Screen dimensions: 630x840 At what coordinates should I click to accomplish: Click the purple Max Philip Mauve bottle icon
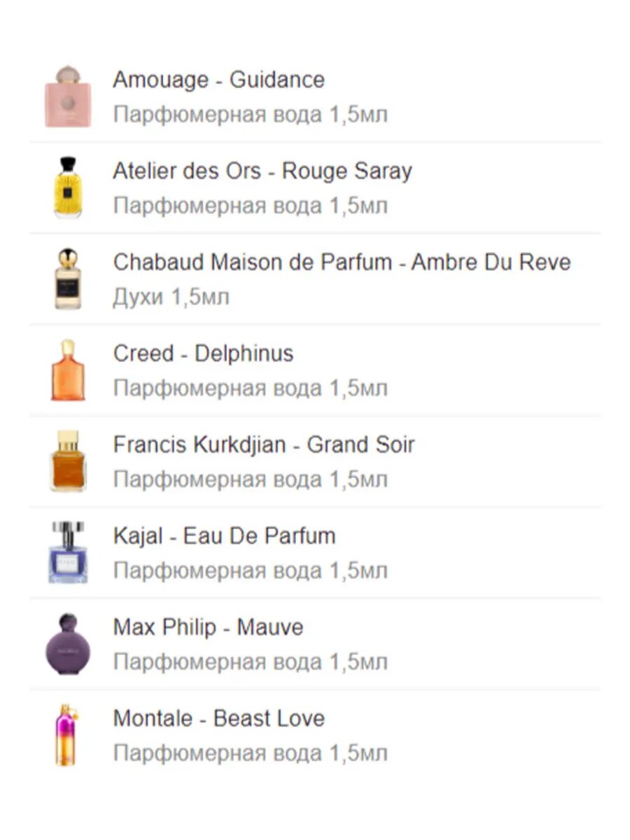pos(68,644)
